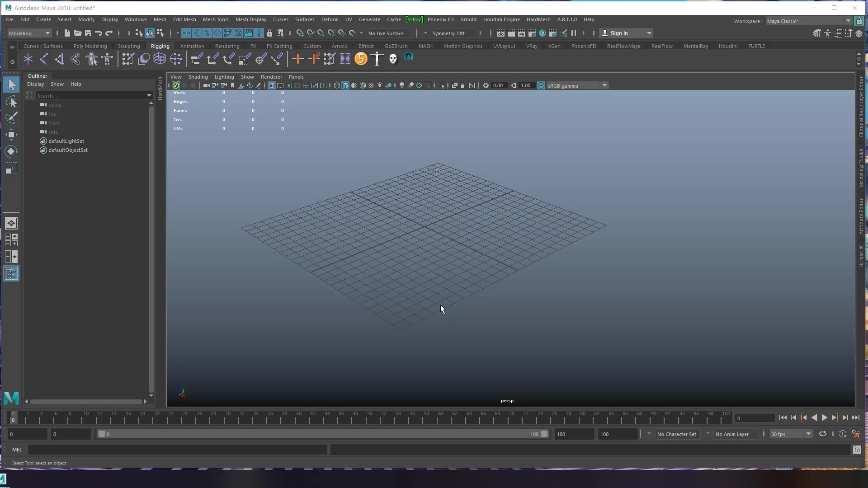Activate the Rotate tool
Image resolution: width=868 pixels, height=488 pixels.
(x=11, y=151)
